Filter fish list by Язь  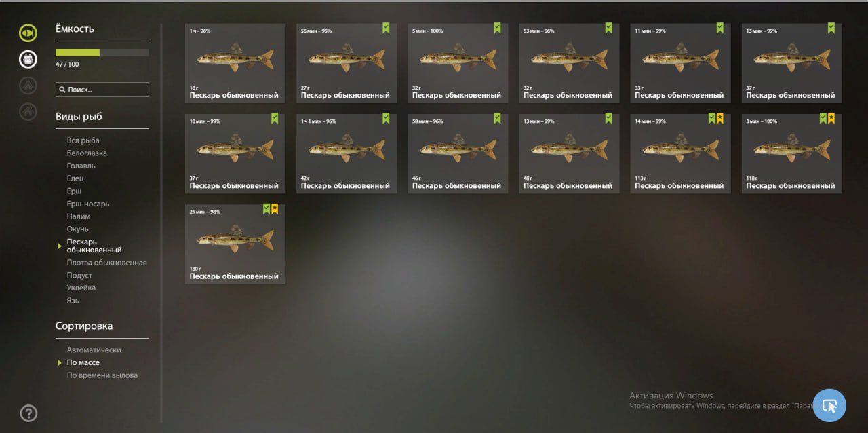tap(73, 301)
